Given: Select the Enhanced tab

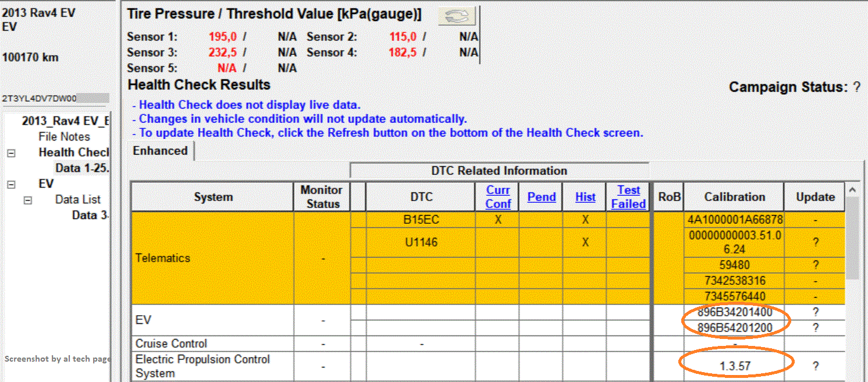Looking at the screenshot, I should (160, 151).
